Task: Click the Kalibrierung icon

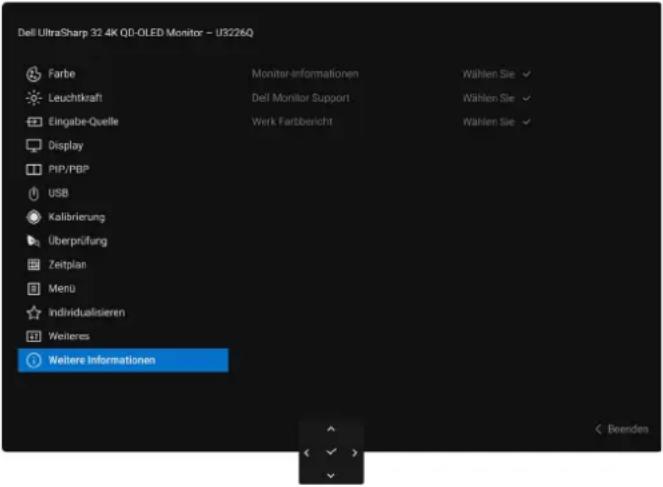Action: pyautogui.click(x=34, y=217)
